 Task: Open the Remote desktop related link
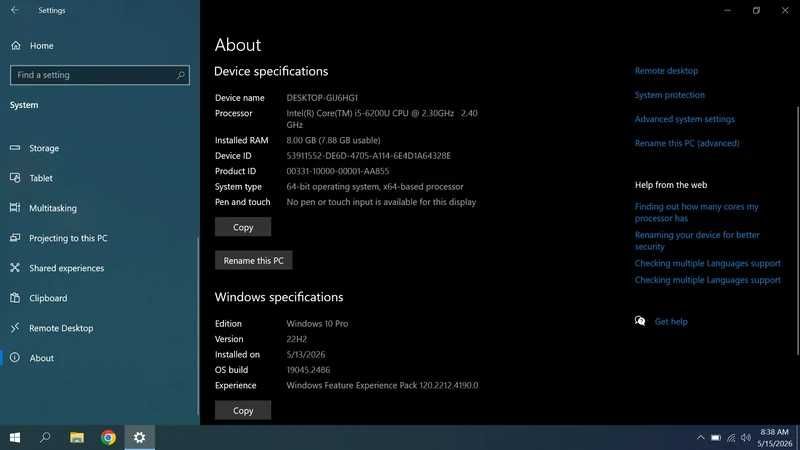tap(666, 71)
